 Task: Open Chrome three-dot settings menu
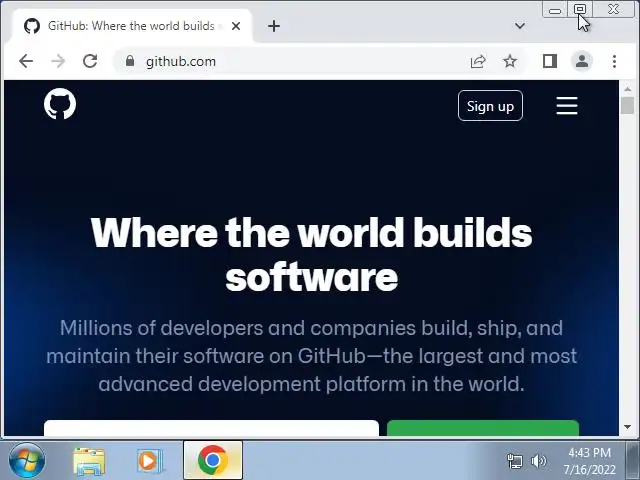614,61
